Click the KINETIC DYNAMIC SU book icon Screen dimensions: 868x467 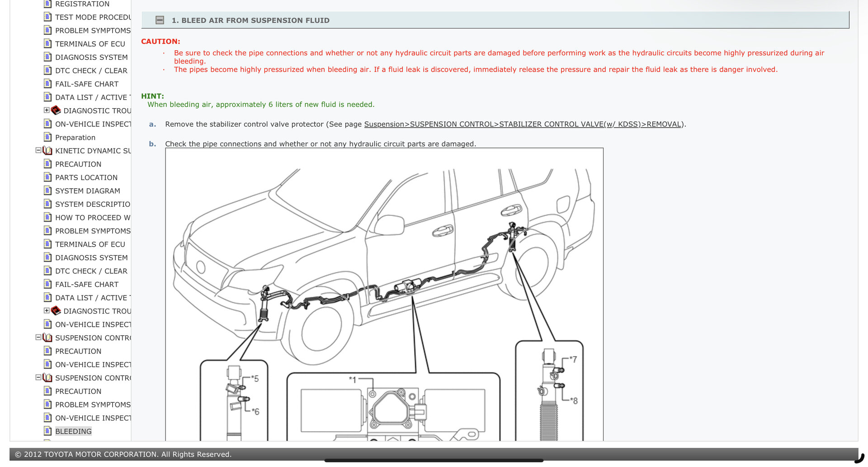pyautogui.click(x=47, y=151)
